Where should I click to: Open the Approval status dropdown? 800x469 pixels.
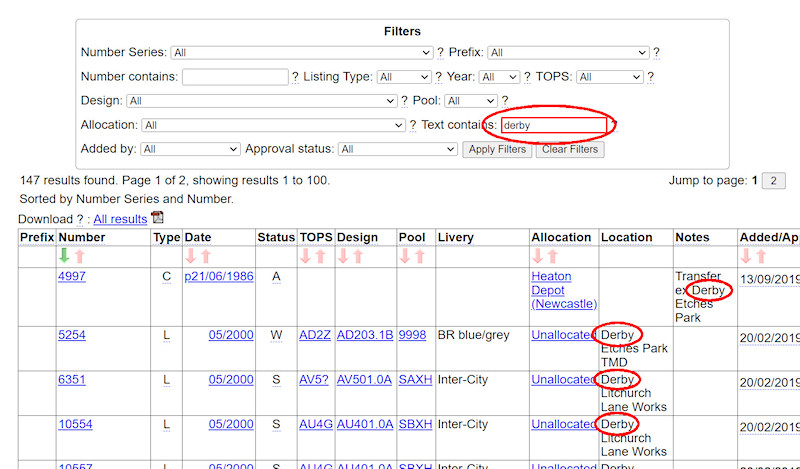[397, 149]
